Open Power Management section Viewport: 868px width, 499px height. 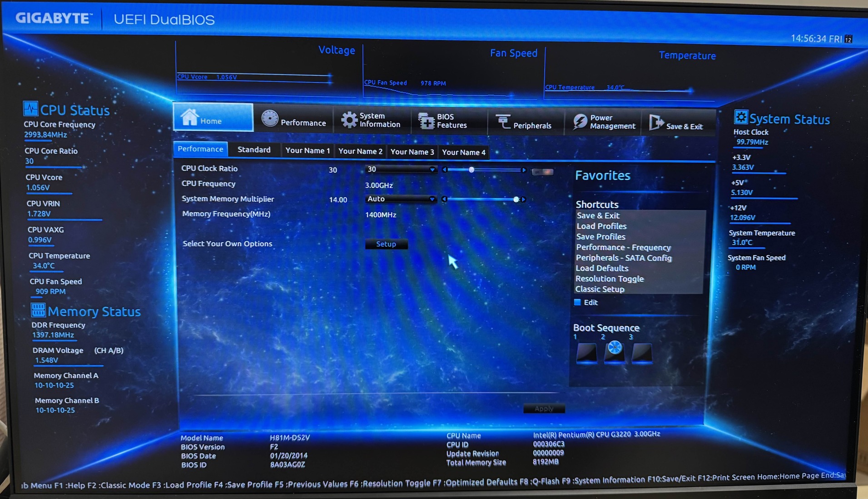click(603, 122)
